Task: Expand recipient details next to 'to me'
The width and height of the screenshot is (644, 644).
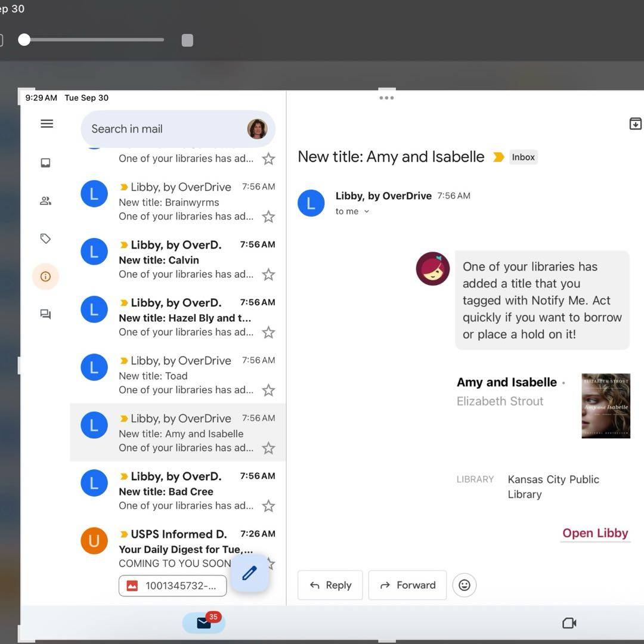Action: tap(367, 212)
